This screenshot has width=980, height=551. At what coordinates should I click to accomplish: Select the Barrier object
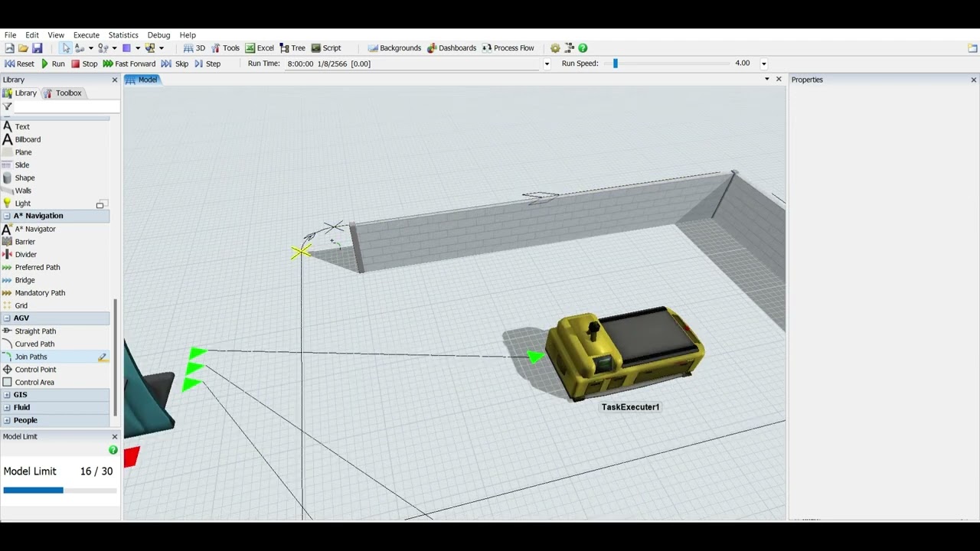click(25, 242)
